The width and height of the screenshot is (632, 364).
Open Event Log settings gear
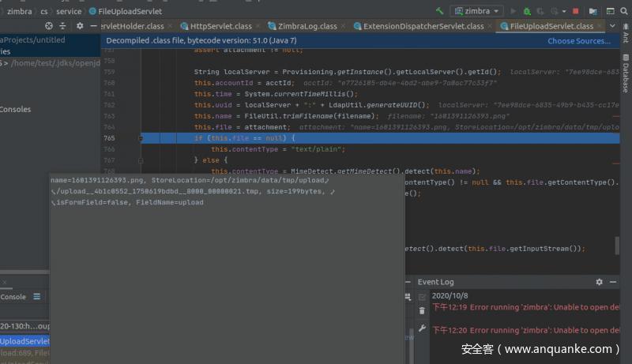pos(599,282)
